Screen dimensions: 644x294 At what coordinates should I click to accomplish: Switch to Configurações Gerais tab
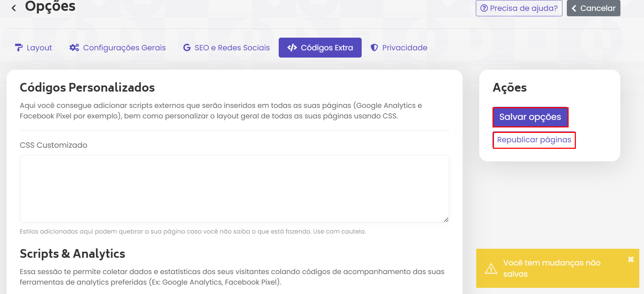(124, 48)
